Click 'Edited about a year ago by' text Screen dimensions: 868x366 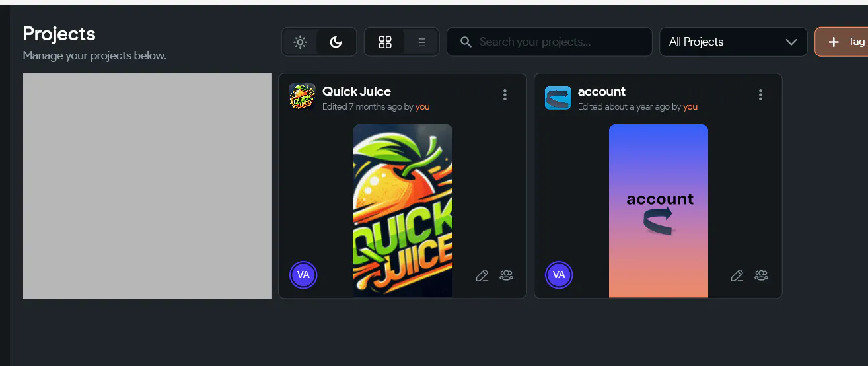pyautogui.click(x=630, y=106)
